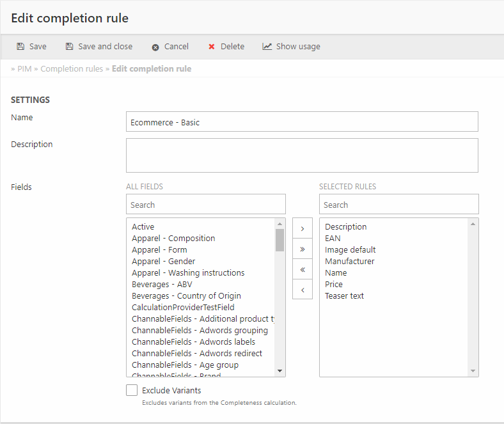Click the Save floppy disk icon

[20, 47]
